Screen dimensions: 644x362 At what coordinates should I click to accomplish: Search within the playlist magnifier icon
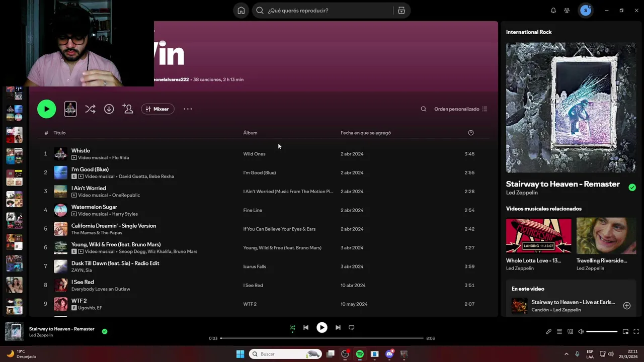point(424,109)
